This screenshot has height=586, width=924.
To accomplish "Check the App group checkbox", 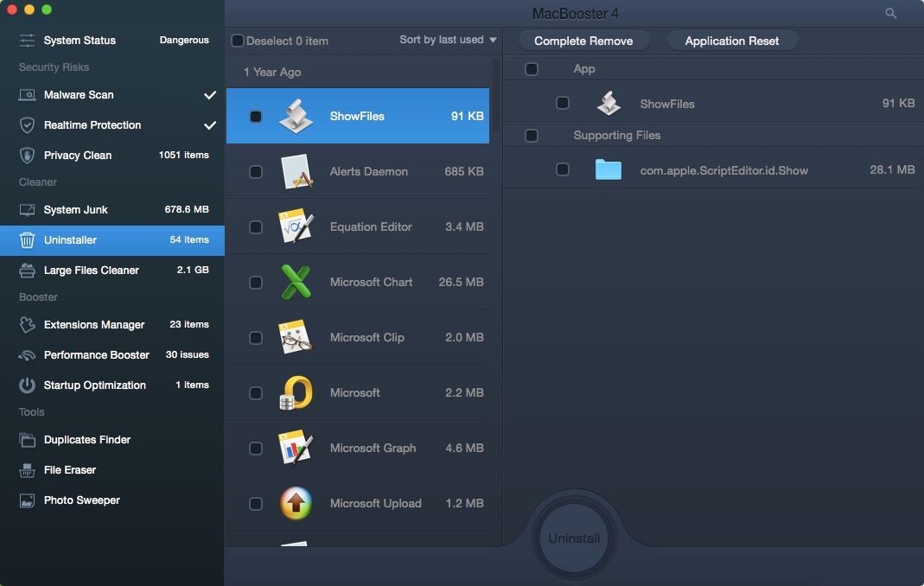I will coord(532,69).
